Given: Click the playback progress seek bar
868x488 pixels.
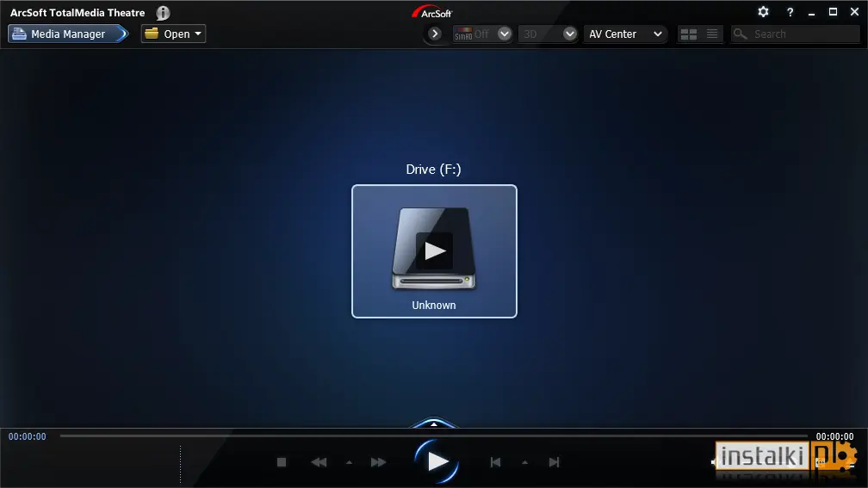Looking at the screenshot, I should [x=433, y=436].
